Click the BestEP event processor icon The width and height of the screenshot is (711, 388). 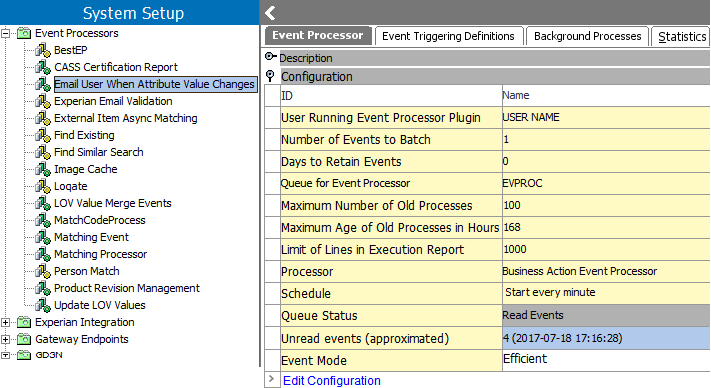(43, 50)
